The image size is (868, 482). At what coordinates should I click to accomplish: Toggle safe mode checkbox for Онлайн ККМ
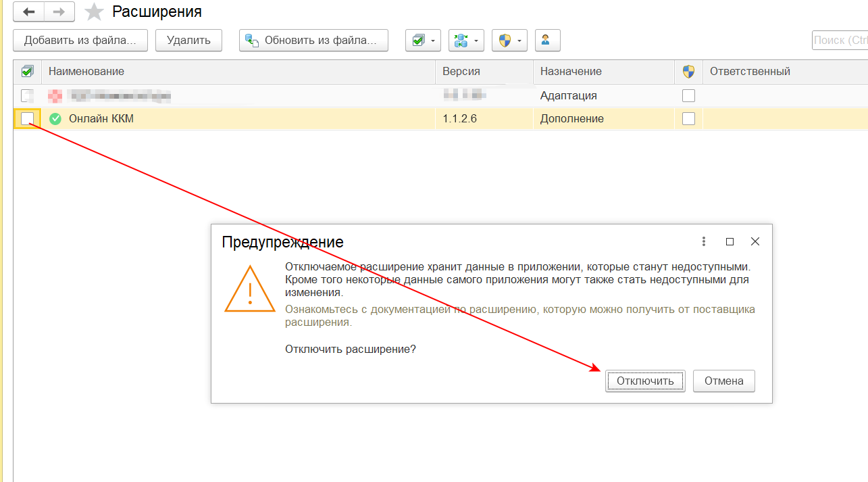[x=688, y=119]
